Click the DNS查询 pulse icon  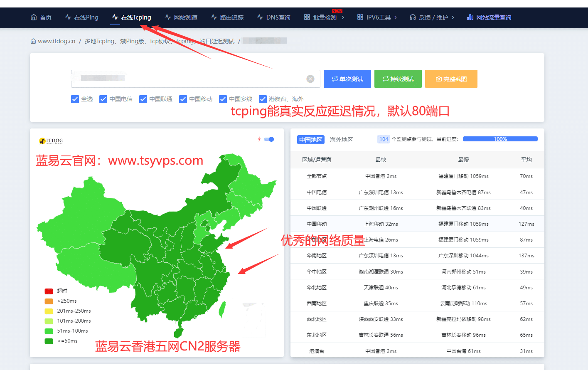tap(260, 17)
